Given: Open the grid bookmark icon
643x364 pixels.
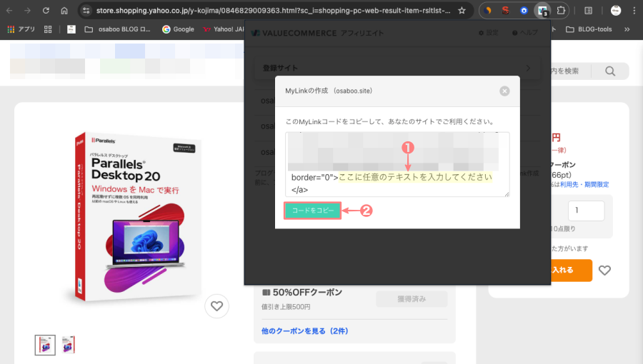Looking at the screenshot, I should coord(48,29).
